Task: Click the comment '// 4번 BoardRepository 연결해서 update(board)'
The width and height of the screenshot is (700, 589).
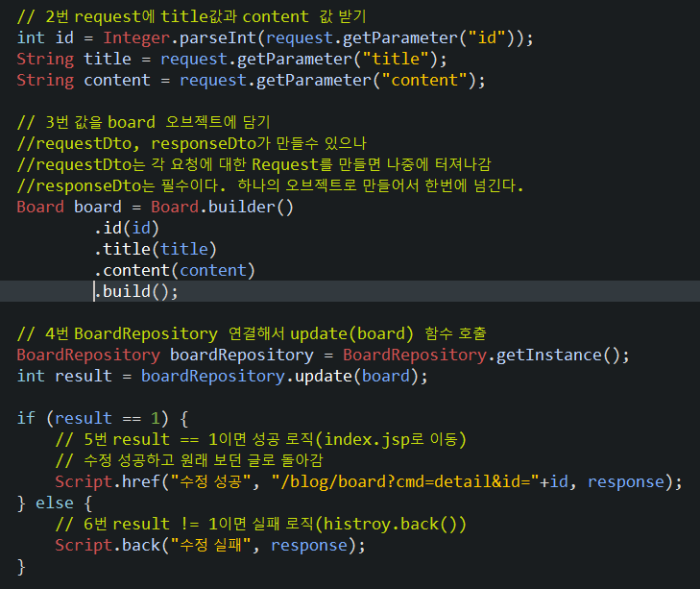Action: [251, 333]
